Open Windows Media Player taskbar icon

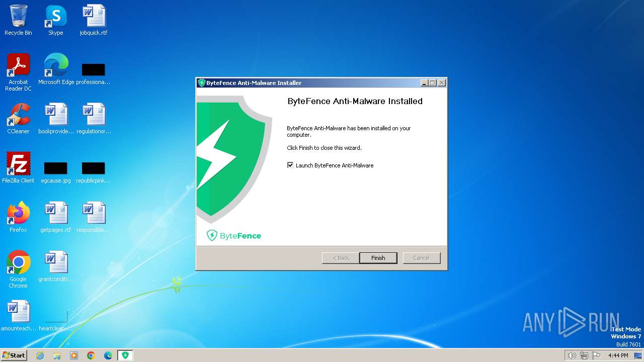pyautogui.click(x=74, y=355)
